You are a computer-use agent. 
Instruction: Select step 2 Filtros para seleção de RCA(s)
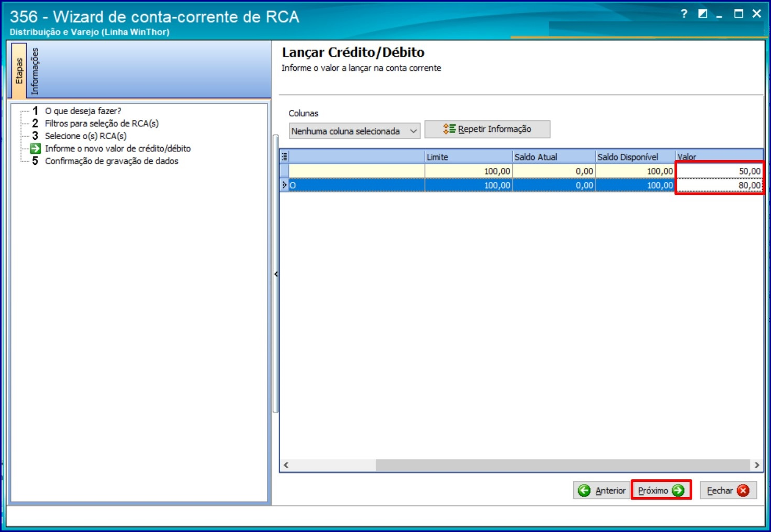[x=102, y=123]
